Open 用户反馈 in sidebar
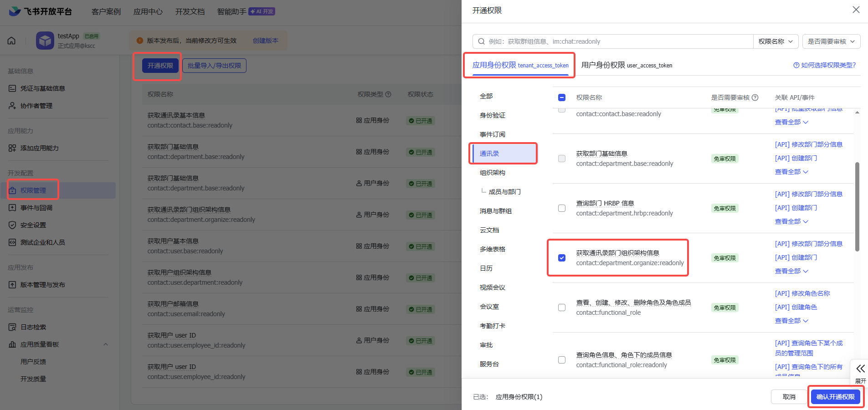Image resolution: width=868 pixels, height=410 pixels. (33, 362)
